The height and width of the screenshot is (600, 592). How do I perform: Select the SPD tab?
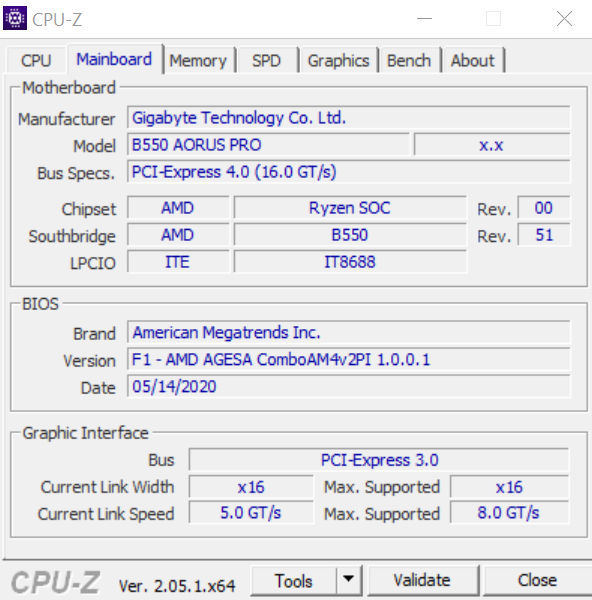(x=267, y=60)
